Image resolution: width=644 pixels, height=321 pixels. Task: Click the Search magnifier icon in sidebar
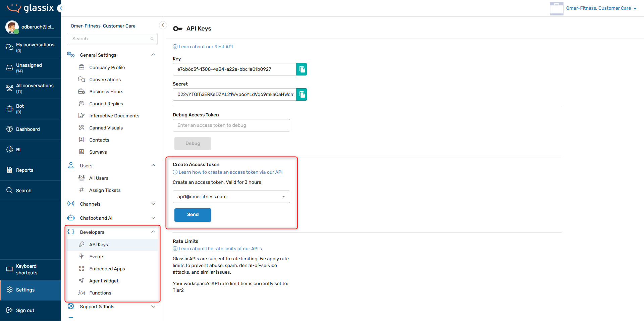[x=9, y=191]
